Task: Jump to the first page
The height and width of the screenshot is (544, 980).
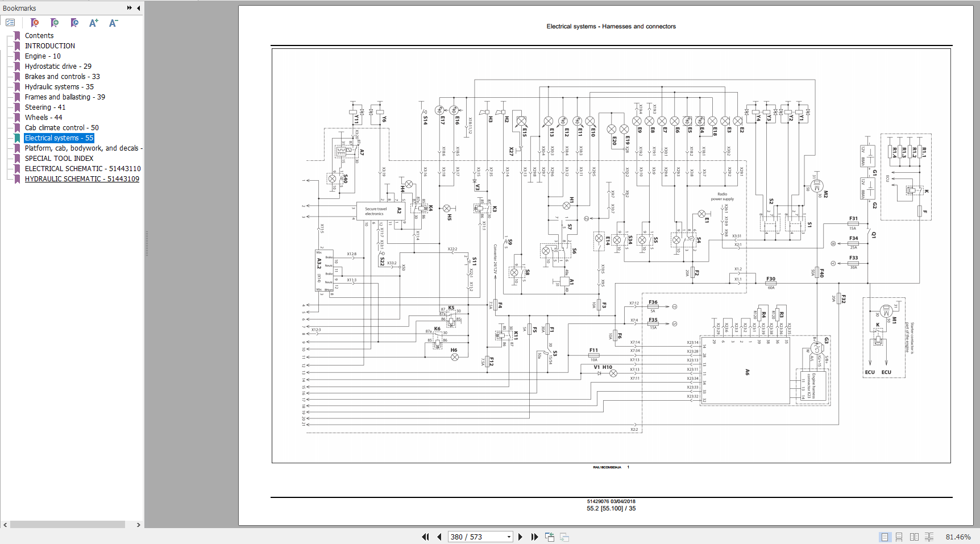Action: coord(425,537)
